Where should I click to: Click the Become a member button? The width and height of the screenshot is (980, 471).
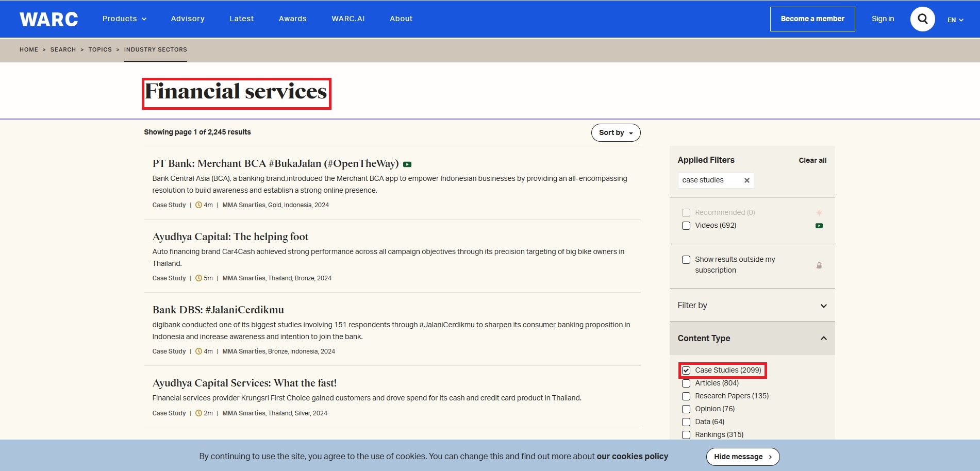point(812,19)
